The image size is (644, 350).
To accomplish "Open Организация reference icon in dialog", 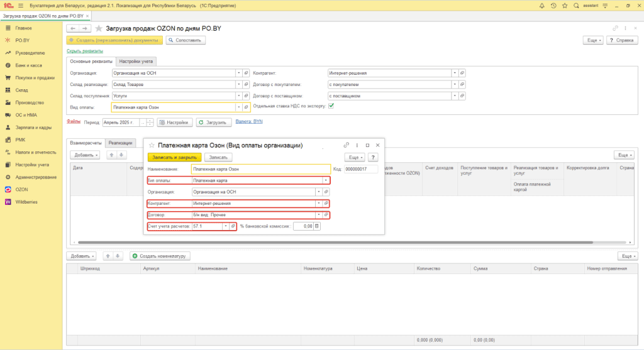I will click(326, 192).
